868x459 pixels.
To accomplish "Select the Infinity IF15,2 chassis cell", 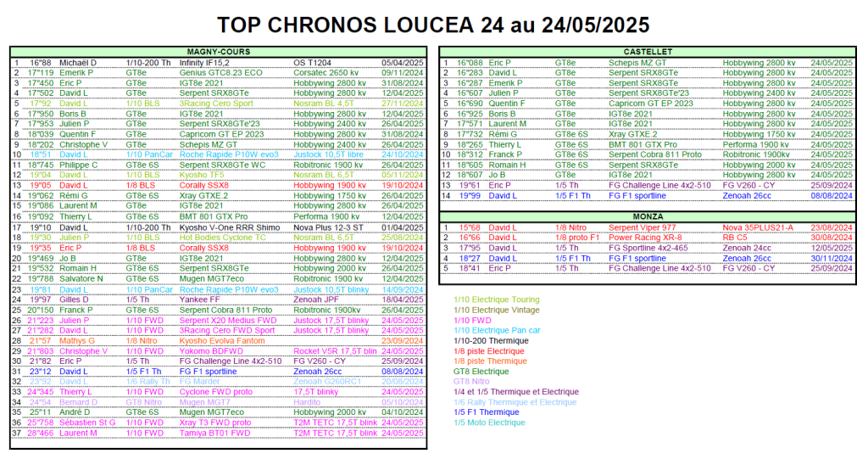I will coord(204,63).
